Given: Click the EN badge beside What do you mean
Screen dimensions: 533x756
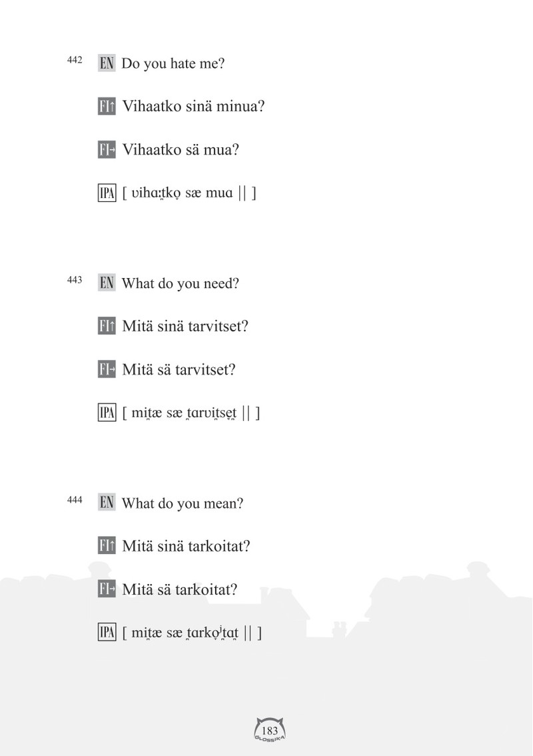Looking at the screenshot, I should click(x=107, y=503).
